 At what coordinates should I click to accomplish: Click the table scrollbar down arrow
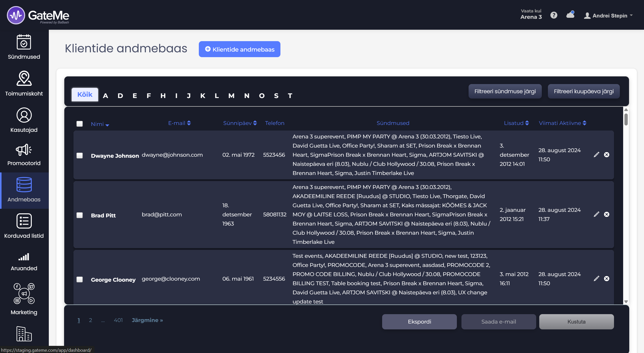(x=626, y=302)
